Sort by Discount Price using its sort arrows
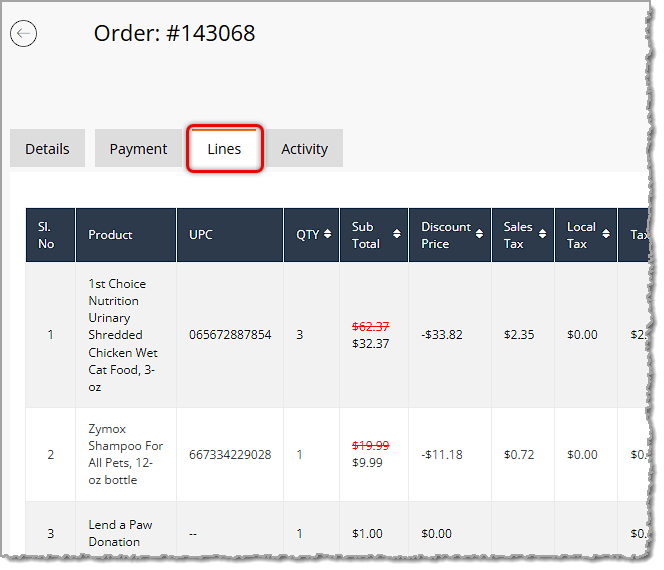This screenshot has height=570, width=664. coord(479,234)
